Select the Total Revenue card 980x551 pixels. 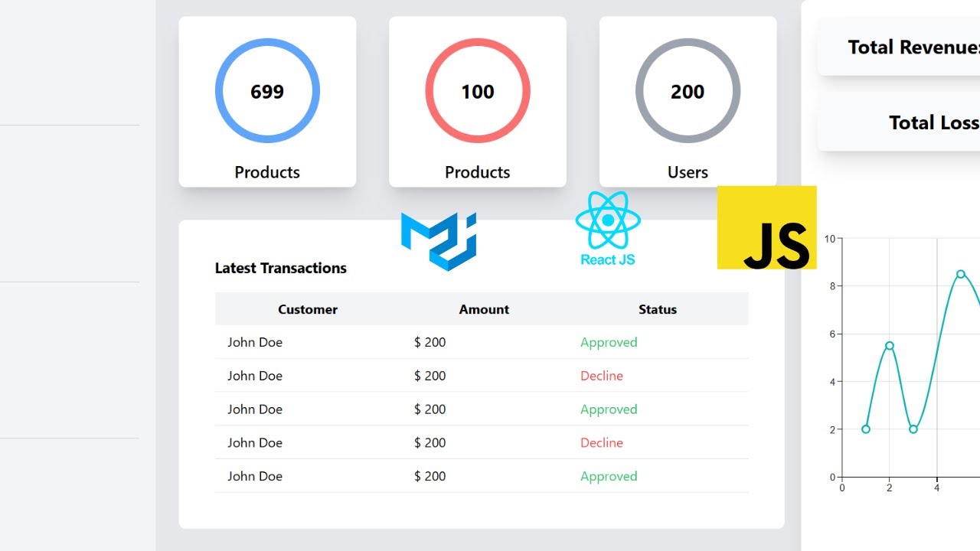(899, 47)
